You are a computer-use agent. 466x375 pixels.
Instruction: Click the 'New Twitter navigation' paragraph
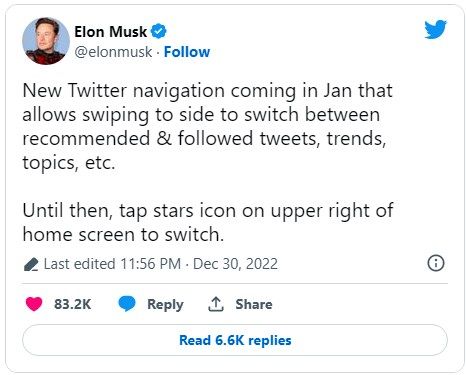point(208,126)
